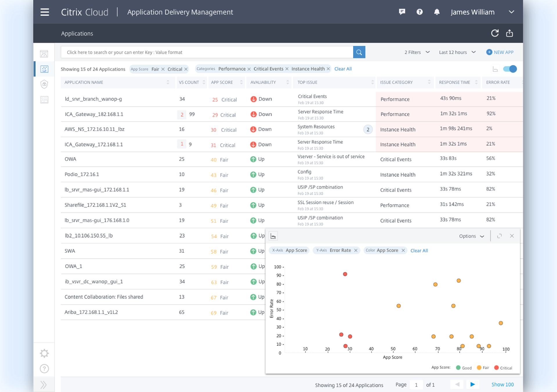Click the scatter chart icon in panel header
The width and height of the screenshot is (557, 392).
(x=273, y=236)
